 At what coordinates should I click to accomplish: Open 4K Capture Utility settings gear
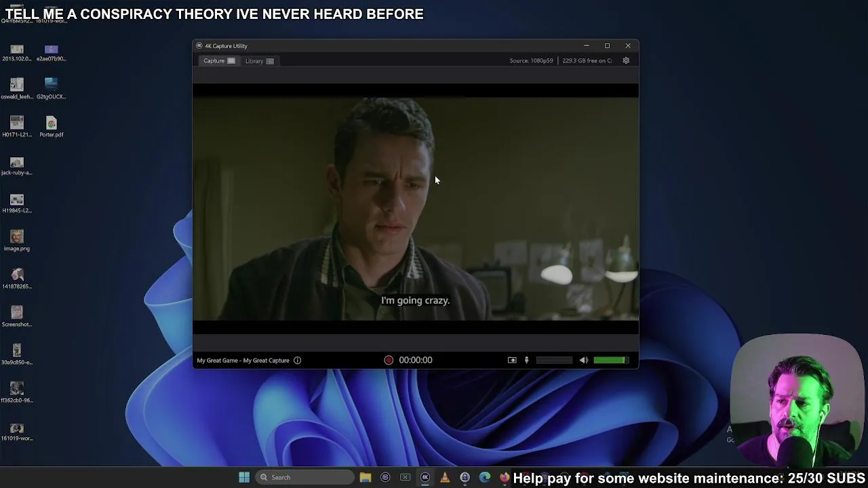coord(626,60)
